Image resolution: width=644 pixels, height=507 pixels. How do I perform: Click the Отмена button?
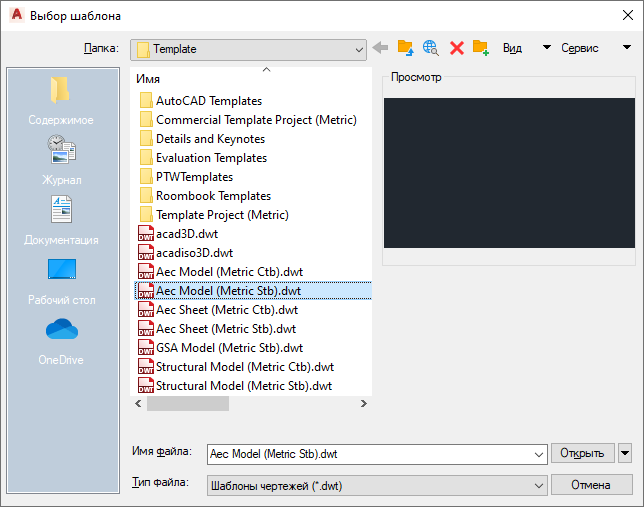pyautogui.click(x=591, y=485)
